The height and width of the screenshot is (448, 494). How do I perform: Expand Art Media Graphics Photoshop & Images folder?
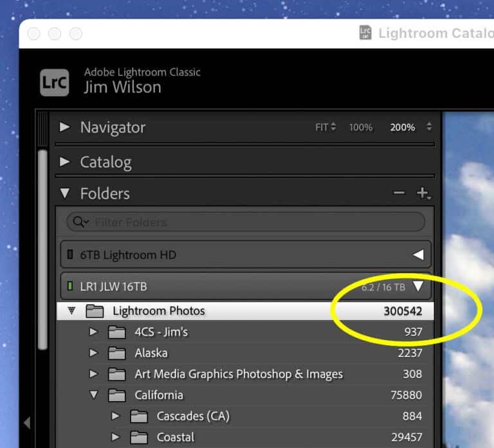click(93, 373)
